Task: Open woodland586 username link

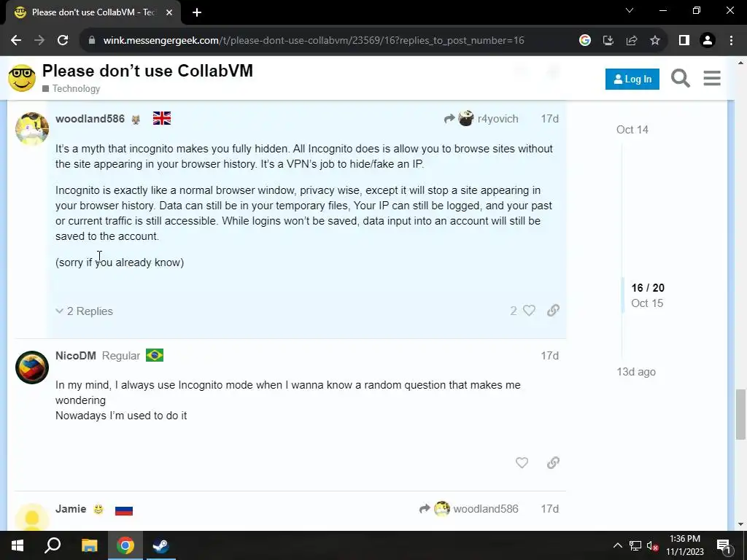Action: [90, 119]
